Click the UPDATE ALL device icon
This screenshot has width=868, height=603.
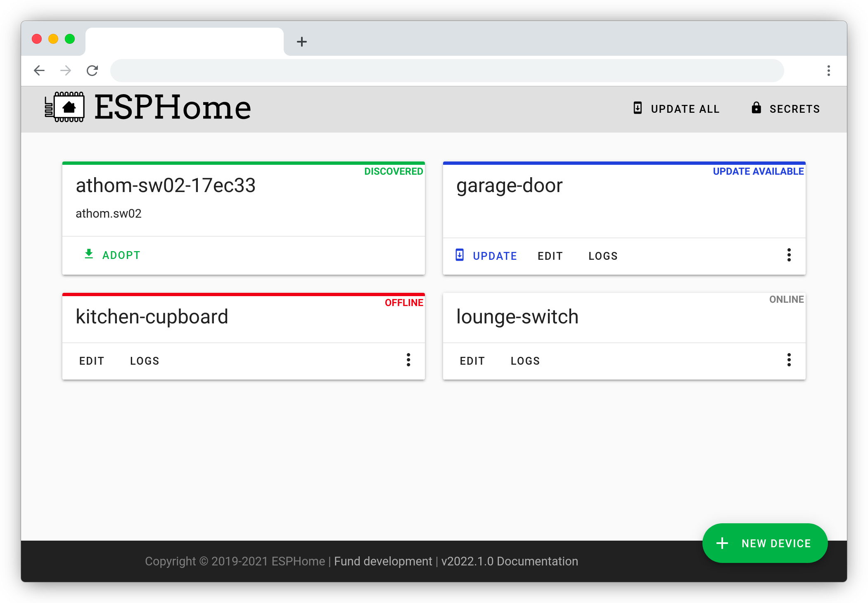637,108
